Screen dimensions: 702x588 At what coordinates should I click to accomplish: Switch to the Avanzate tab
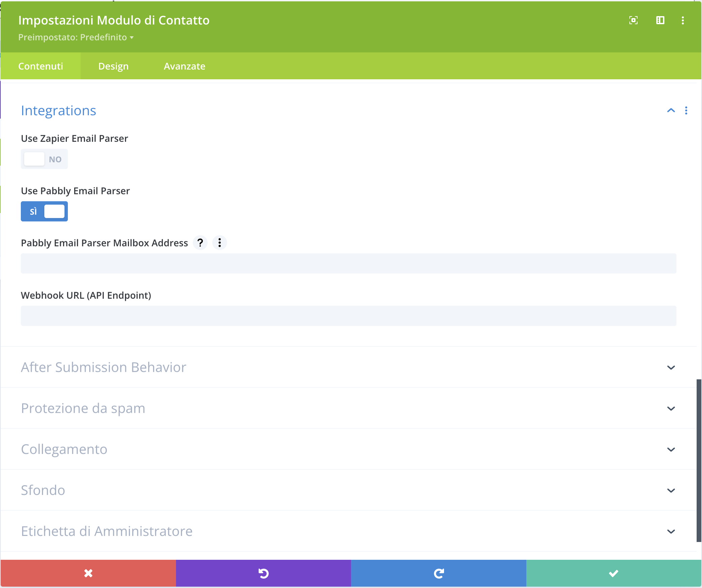[184, 66]
